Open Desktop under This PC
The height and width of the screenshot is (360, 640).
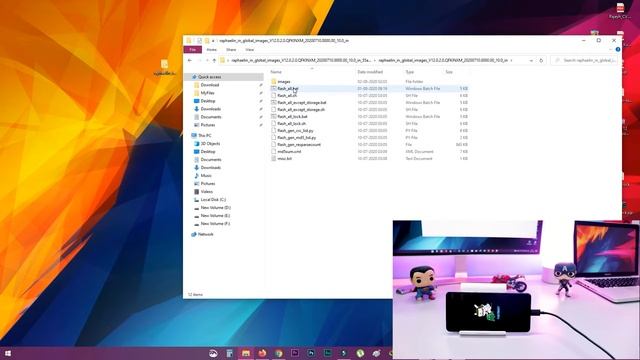[208, 151]
